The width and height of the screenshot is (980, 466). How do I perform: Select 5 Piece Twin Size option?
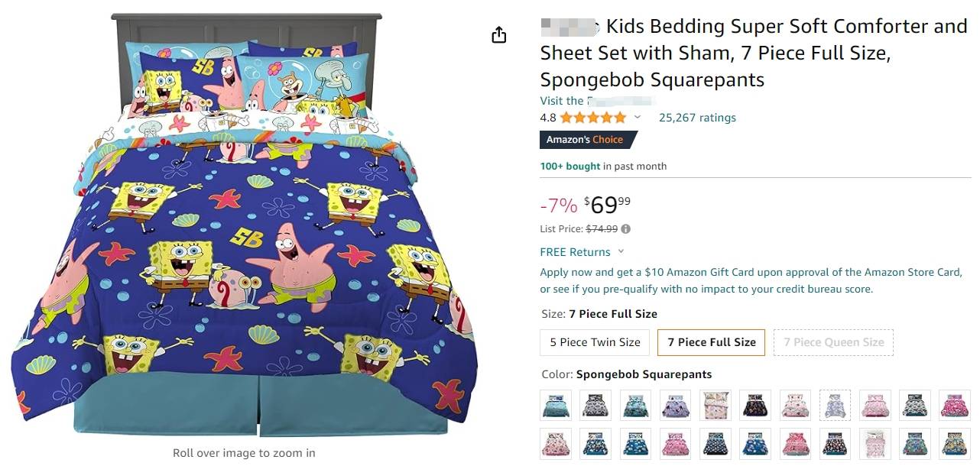point(595,342)
